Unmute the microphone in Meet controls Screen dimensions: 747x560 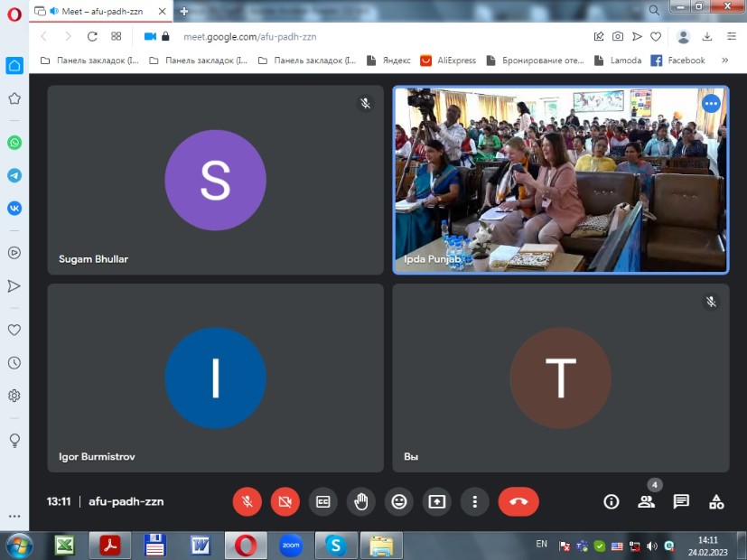(x=247, y=501)
